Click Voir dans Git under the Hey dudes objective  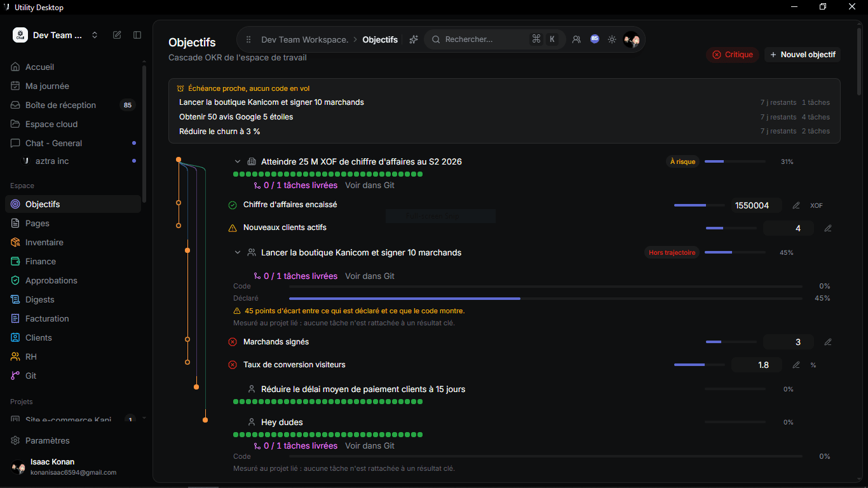click(x=370, y=446)
